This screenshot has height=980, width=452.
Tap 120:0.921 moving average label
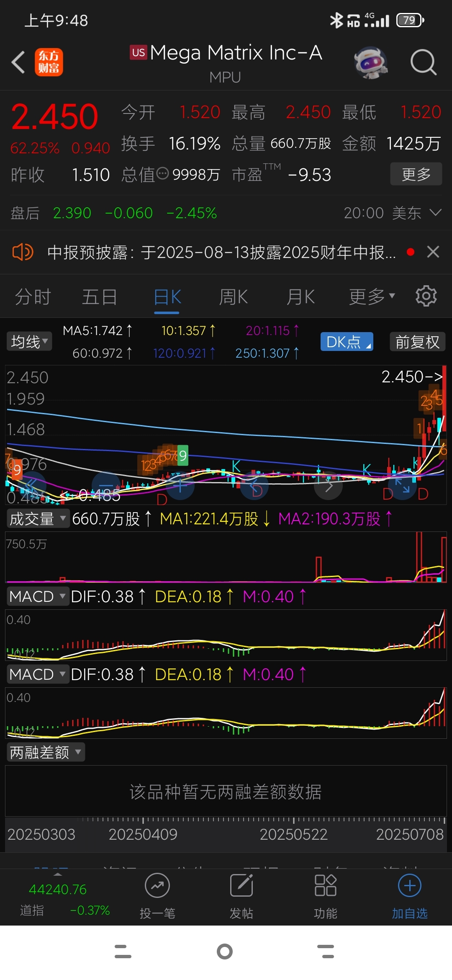tap(185, 353)
